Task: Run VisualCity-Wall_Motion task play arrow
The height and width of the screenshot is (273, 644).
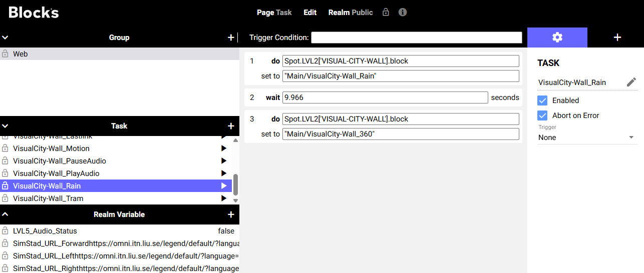Action: tap(224, 148)
